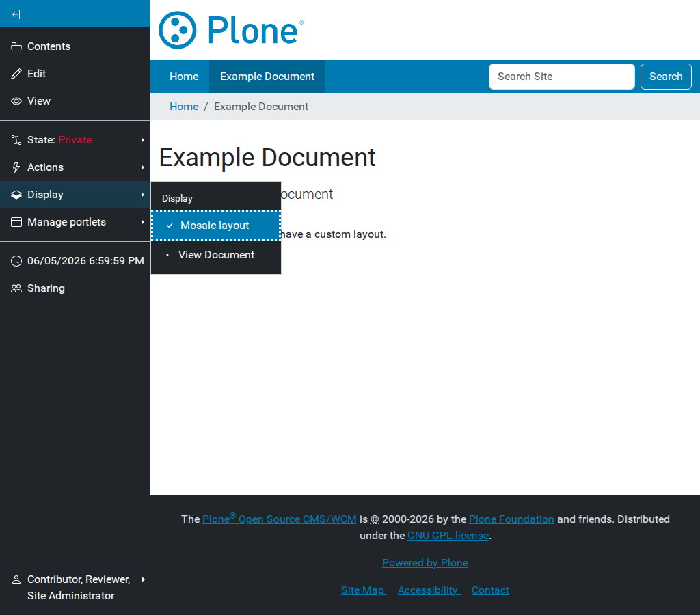Collapse the Display submenu arrow
Viewport: 700px width, 615px height.
[142, 195]
